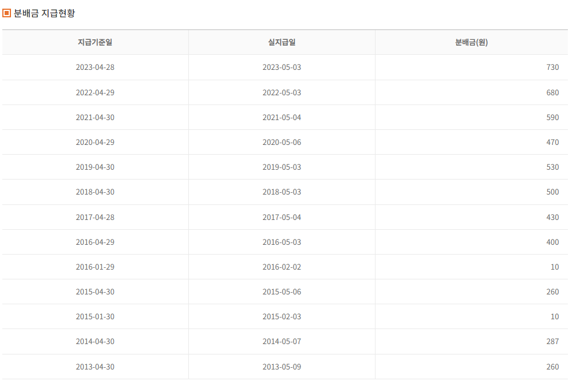
Task: Select base date 2014-04-30
Action: (95, 341)
